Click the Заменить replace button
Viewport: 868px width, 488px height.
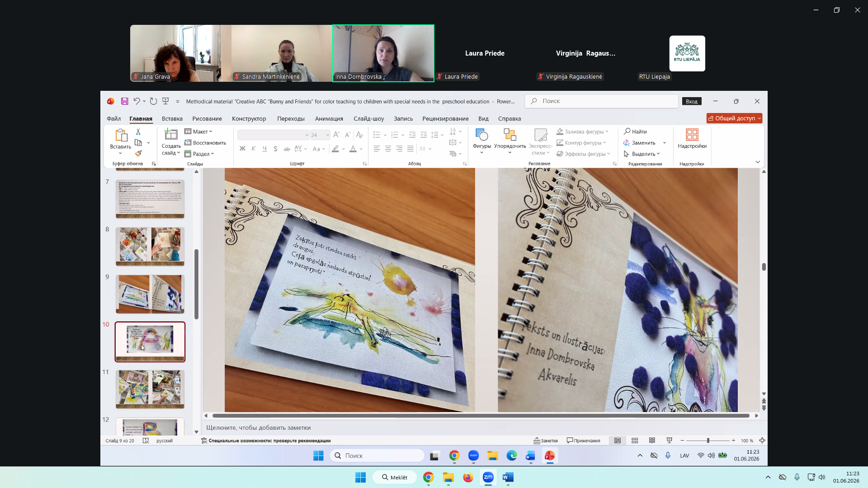639,143
